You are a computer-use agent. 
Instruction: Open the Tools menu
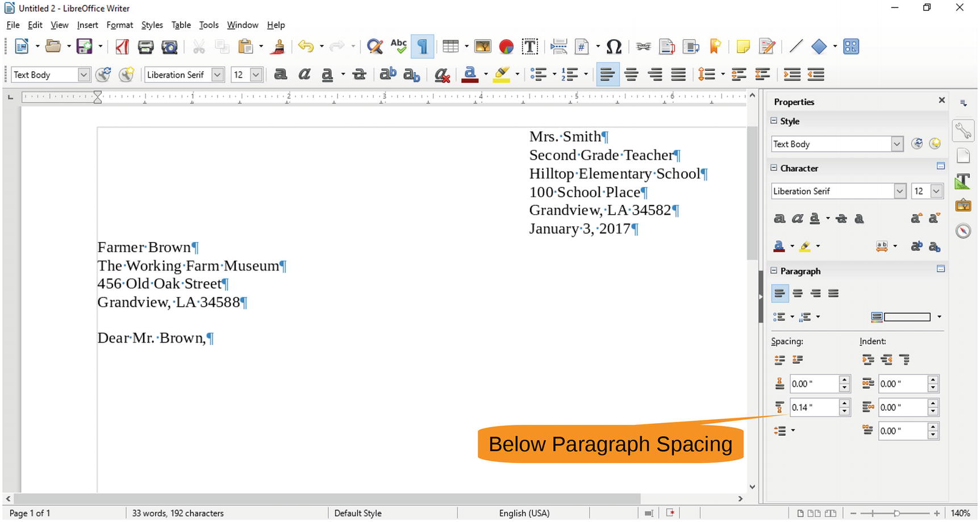(208, 25)
